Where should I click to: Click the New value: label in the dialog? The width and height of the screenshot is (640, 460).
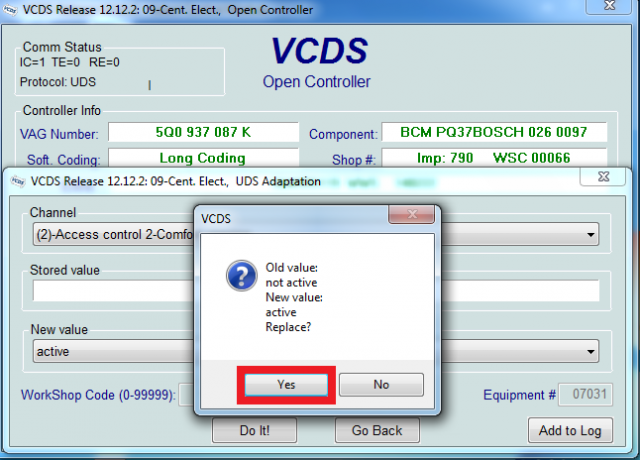(x=294, y=298)
